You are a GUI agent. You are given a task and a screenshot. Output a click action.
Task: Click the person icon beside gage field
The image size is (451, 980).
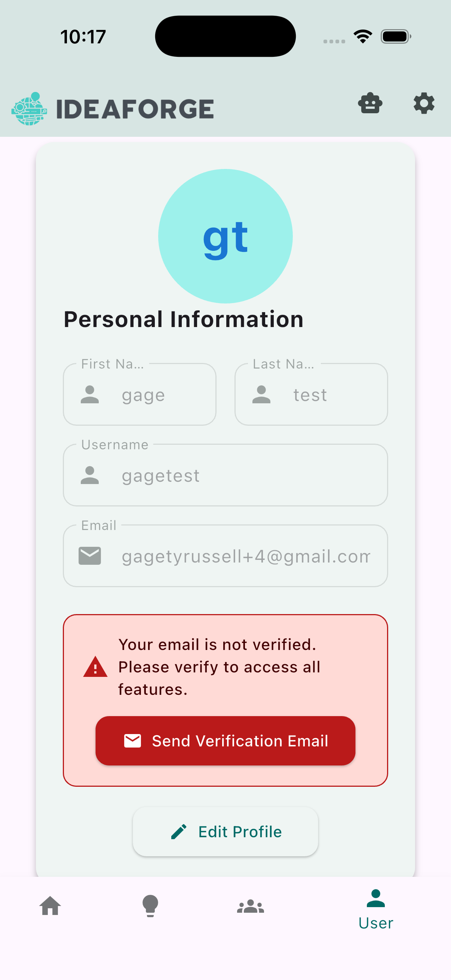pos(90,395)
